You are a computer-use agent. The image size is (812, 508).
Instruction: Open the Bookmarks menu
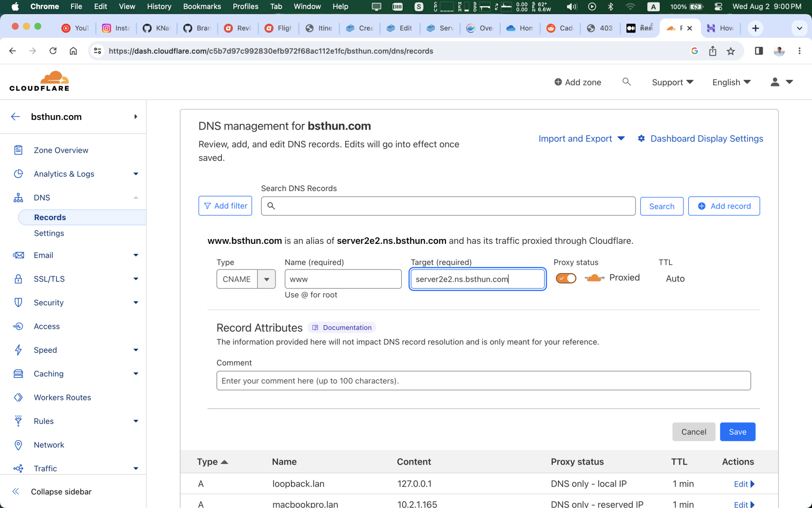coord(202,6)
